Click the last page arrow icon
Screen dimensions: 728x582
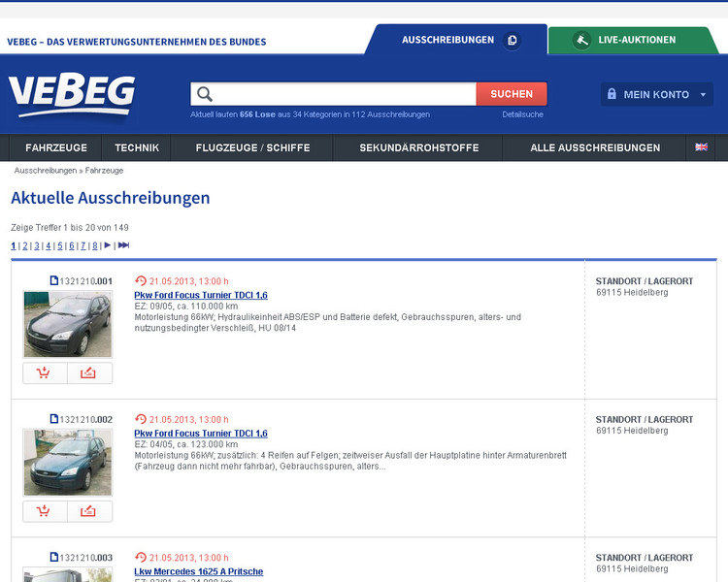pyautogui.click(x=123, y=245)
